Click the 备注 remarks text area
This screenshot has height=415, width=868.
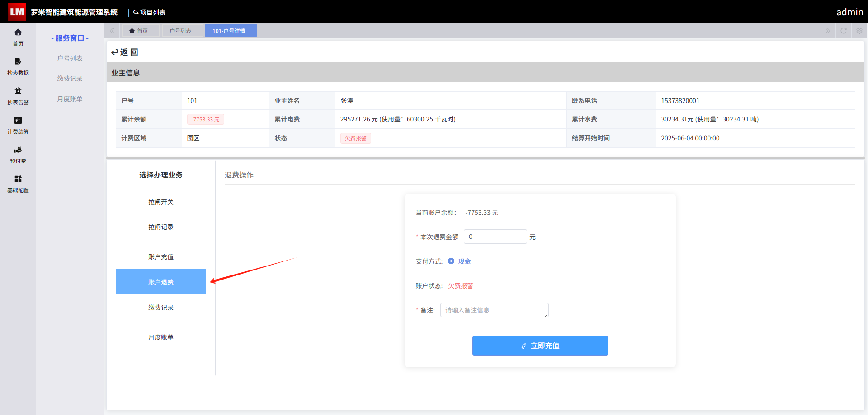(495, 310)
